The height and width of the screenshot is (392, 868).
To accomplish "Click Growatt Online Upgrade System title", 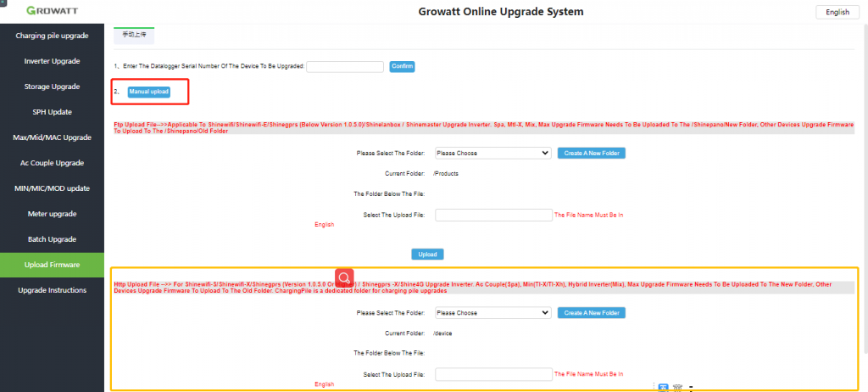I will pos(500,12).
